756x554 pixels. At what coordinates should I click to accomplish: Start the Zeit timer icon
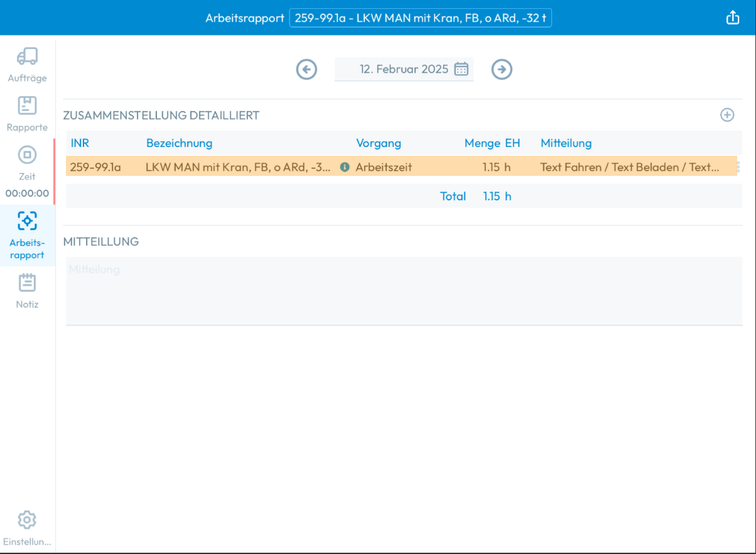click(x=27, y=155)
